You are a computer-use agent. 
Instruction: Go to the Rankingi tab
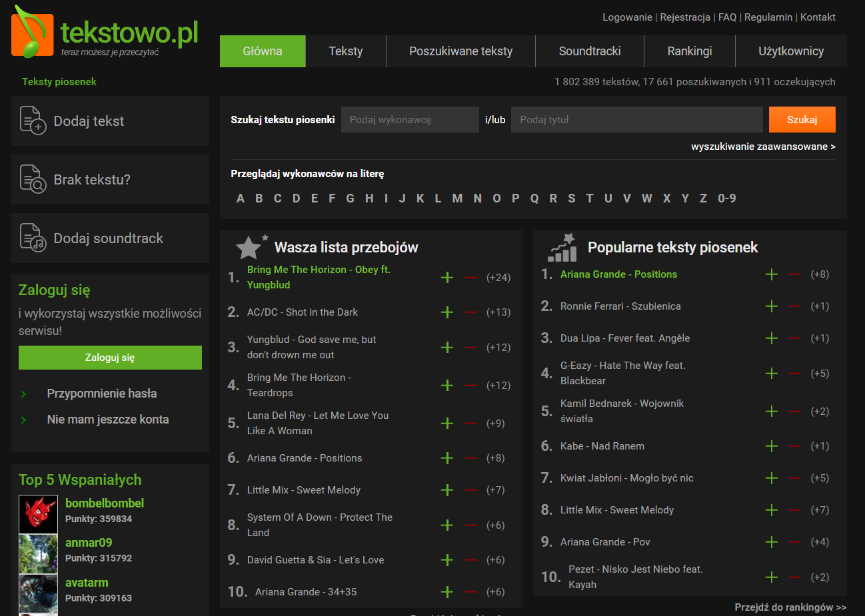[x=690, y=51]
